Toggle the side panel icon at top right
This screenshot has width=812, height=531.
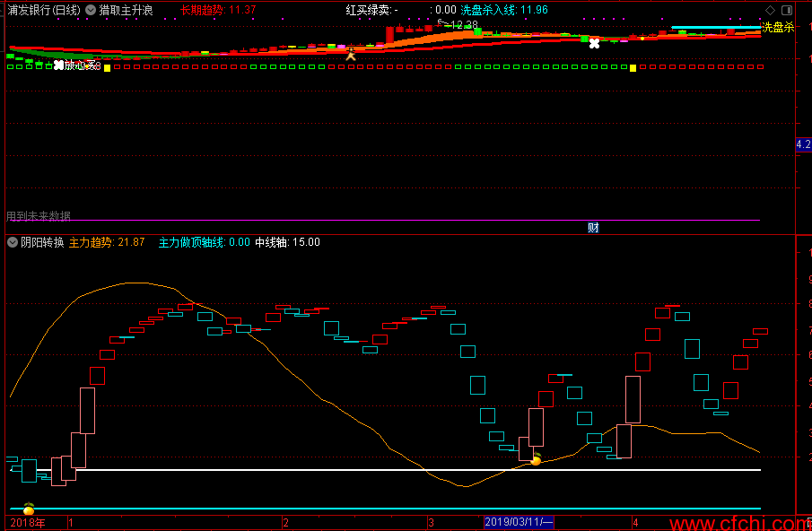787,10
